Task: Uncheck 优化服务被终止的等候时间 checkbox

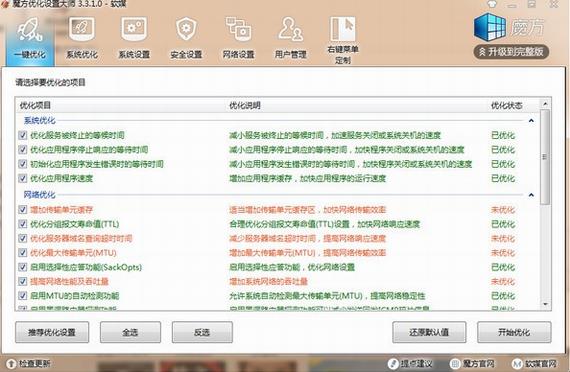Action: pyautogui.click(x=23, y=136)
